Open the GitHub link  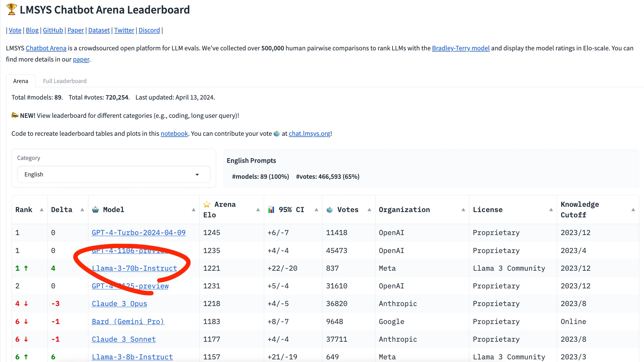(53, 30)
